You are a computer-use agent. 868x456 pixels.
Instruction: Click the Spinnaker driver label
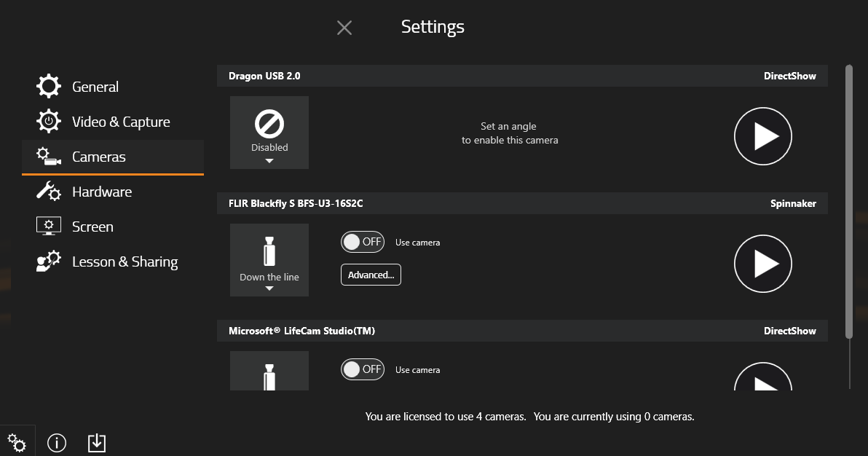[x=793, y=203]
